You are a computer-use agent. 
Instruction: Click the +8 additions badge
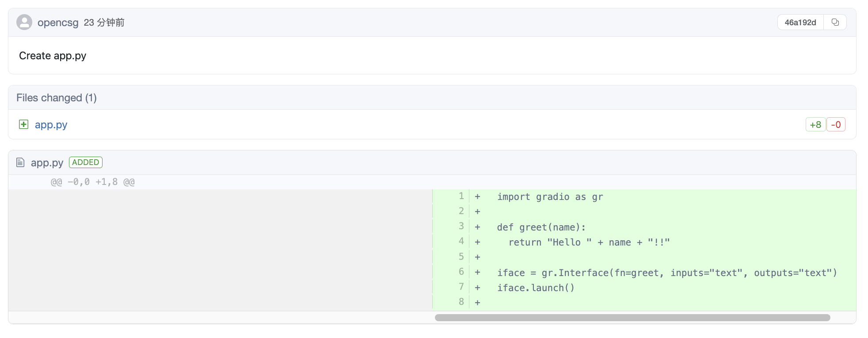point(815,125)
